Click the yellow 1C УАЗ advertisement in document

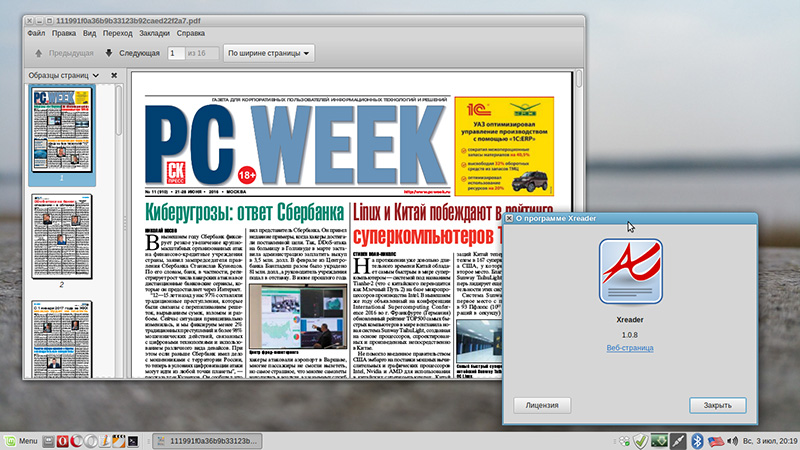pyautogui.click(x=504, y=146)
